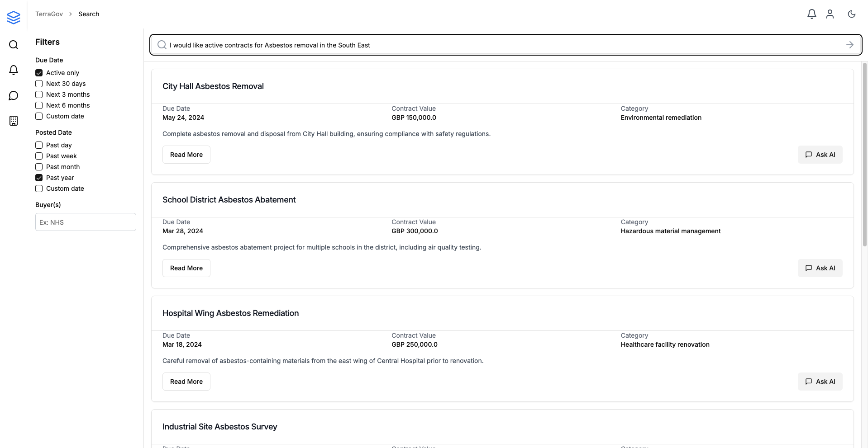
Task: Open chat bubble icon in sidebar
Action: click(x=14, y=95)
